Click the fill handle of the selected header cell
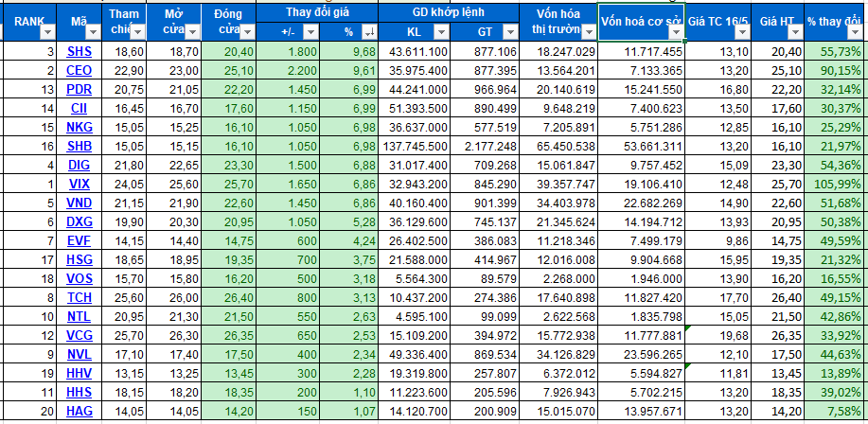868x424 pixels. tap(685, 41)
